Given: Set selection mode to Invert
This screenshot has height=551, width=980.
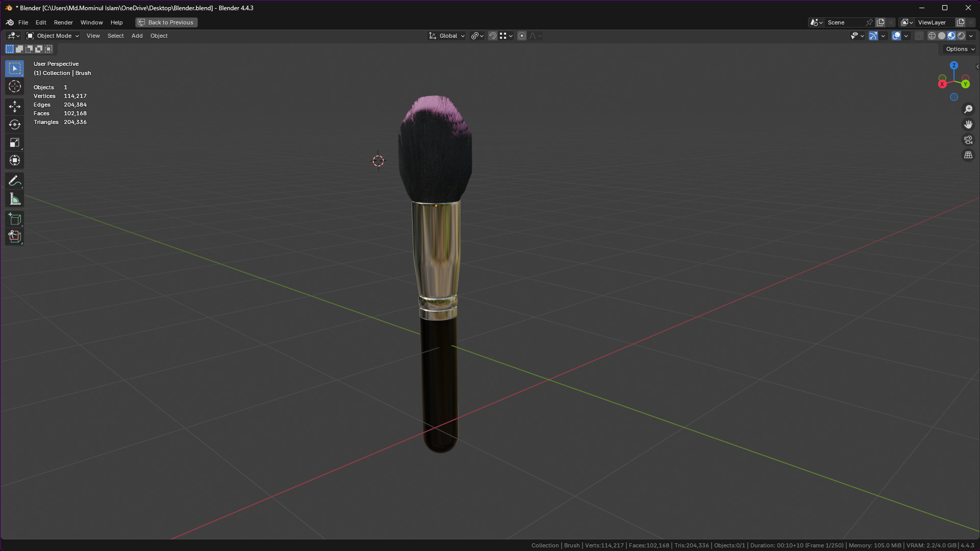Looking at the screenshot, I should pos(39,49).
